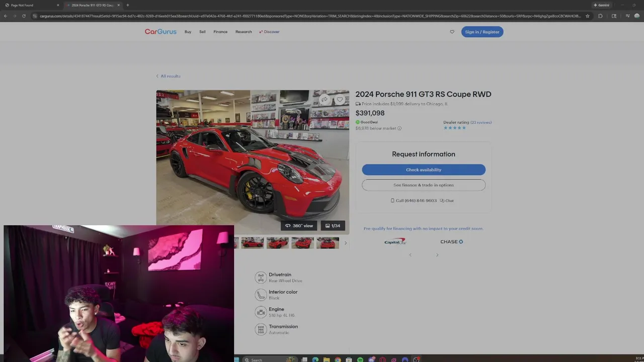
Task: Share this listing via the share icon
Action: point(325,100)
